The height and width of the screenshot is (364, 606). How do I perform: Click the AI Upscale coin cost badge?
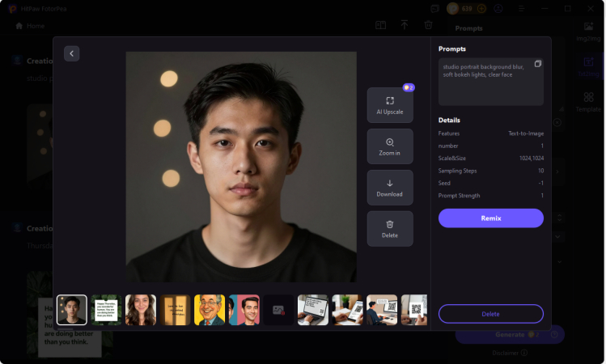409,87
